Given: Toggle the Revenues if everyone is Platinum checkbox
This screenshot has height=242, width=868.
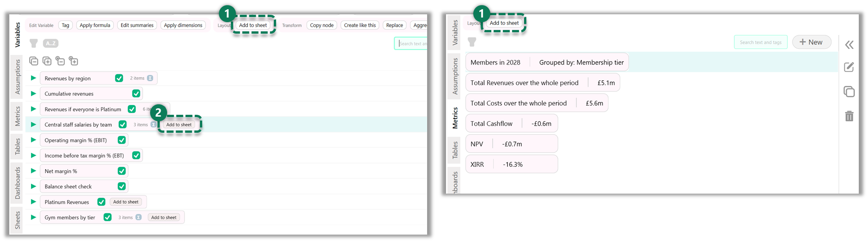Looking at the screenshot, I should [132, 109].
